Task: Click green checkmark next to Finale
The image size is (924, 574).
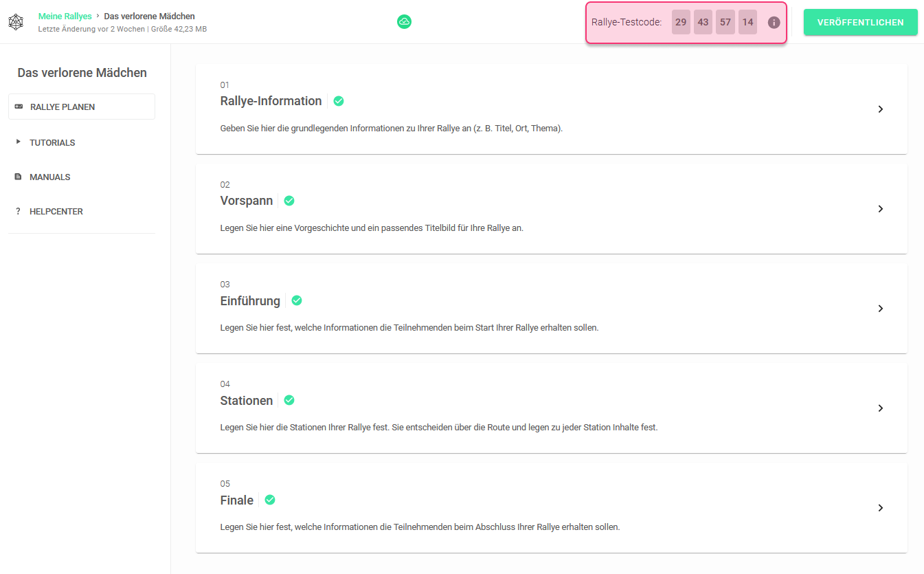Action: [x=270, y=500]
